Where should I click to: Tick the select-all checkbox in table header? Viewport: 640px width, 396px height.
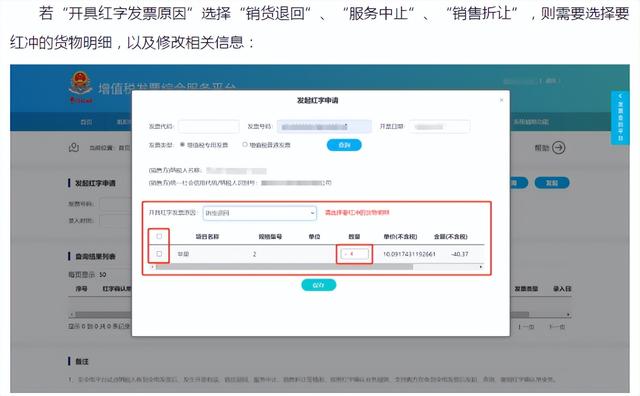click(159, 236)
